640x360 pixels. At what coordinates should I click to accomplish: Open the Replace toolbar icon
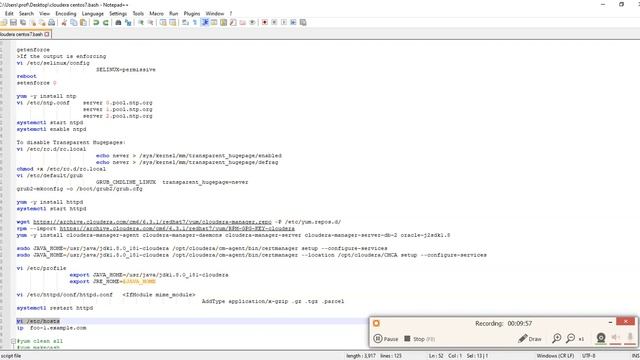[128, 22]
